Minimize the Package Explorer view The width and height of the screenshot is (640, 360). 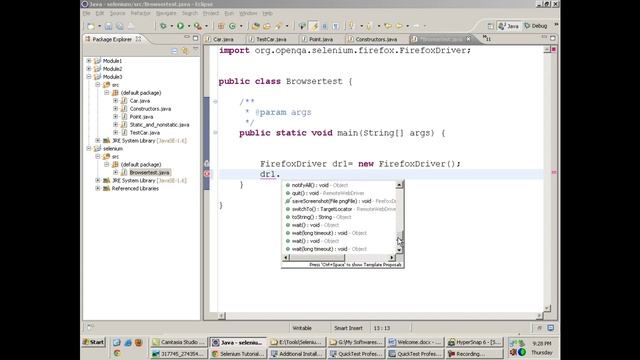click(187, 38)
